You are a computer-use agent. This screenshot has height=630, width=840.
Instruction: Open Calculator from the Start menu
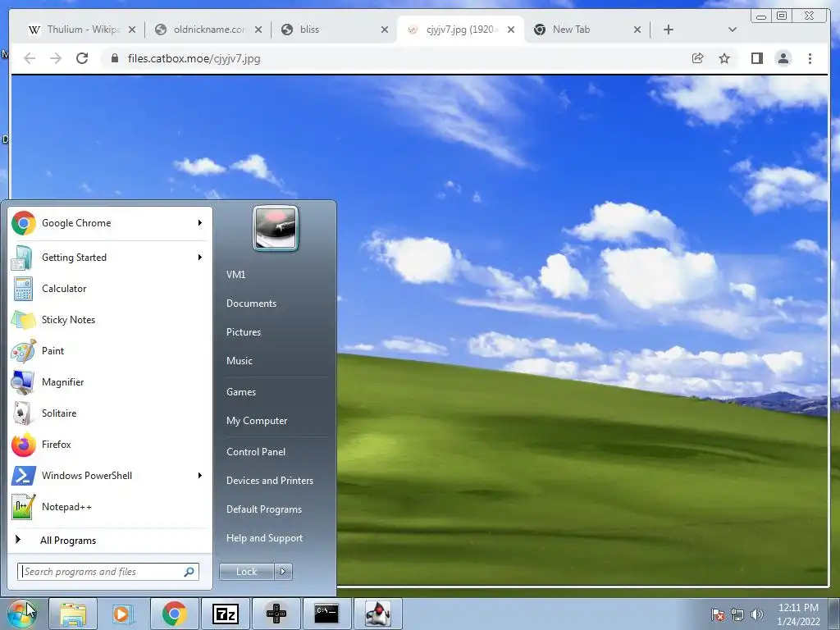pyautogui.click(x=110, y=289)
